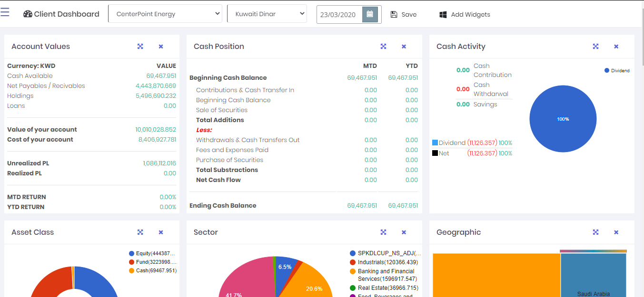Image resolution: width=644 pixels, height=297 pixels.
Task: Click the Holdings value 5,496,690.232
Action: (x=156, y=96)
